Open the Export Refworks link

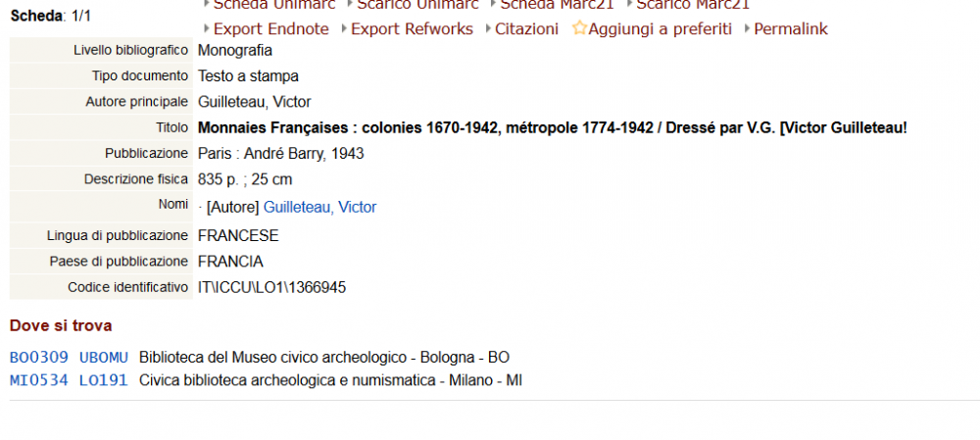pos(412,29)
